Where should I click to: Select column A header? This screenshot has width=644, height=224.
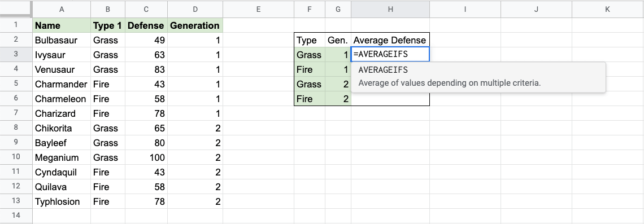pos(62,9)
